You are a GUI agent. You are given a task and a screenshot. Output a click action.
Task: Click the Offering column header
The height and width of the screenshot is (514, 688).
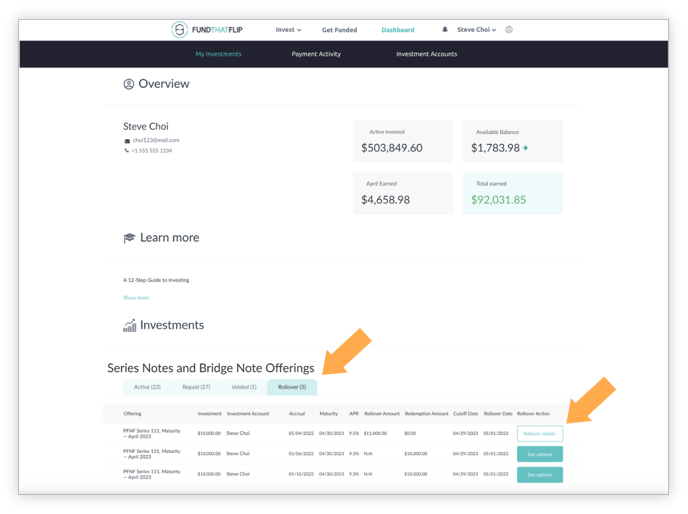(133, 413)
